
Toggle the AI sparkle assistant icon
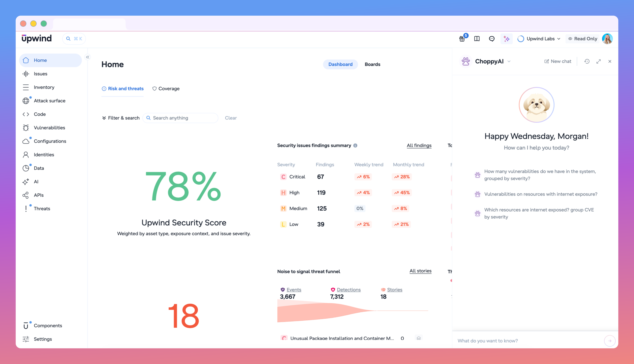[506, 39]
